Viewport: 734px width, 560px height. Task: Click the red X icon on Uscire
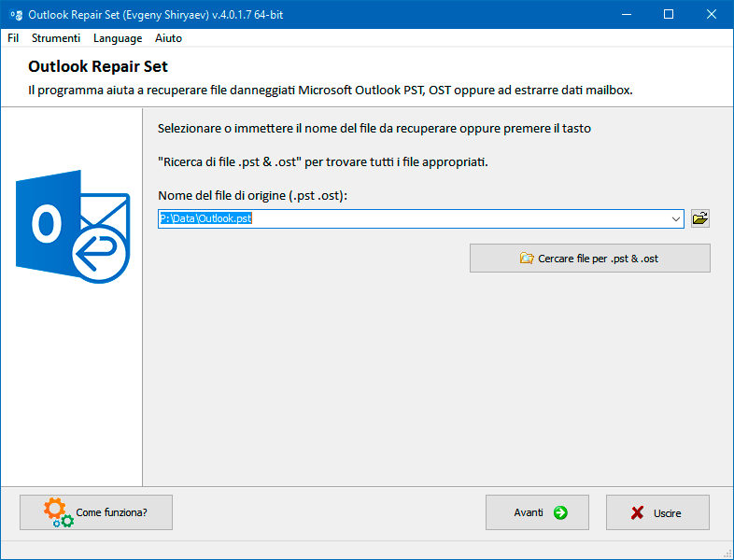637,513
